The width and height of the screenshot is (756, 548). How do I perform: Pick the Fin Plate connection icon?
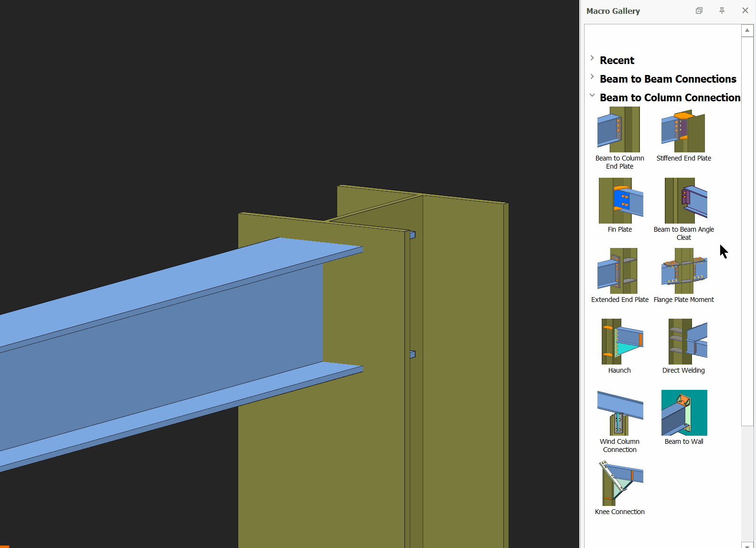[620, 201]
